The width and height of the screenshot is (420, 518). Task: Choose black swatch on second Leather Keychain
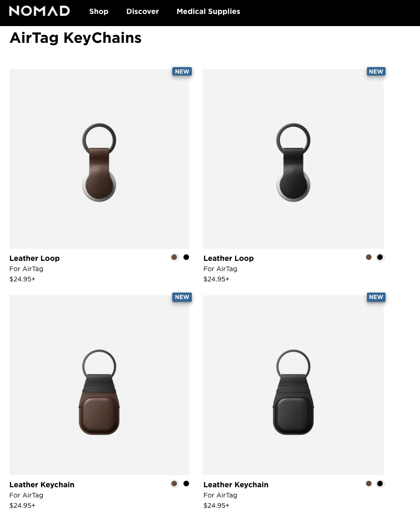click(x=380, y=484)
